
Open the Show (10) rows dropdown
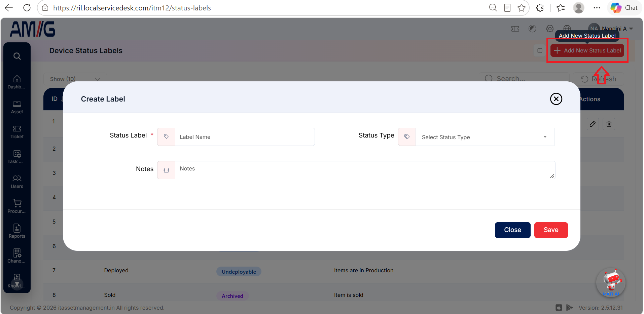pos(75,79)
